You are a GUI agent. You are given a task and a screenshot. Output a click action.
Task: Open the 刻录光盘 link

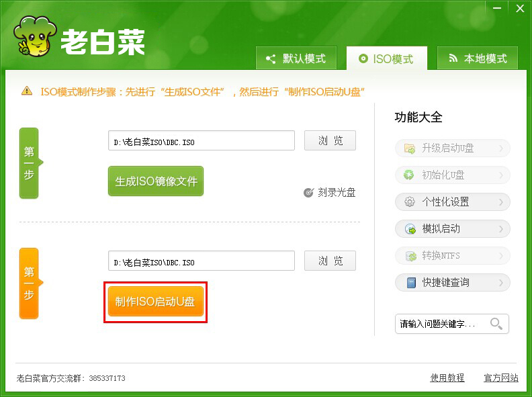tap(337, 193)
